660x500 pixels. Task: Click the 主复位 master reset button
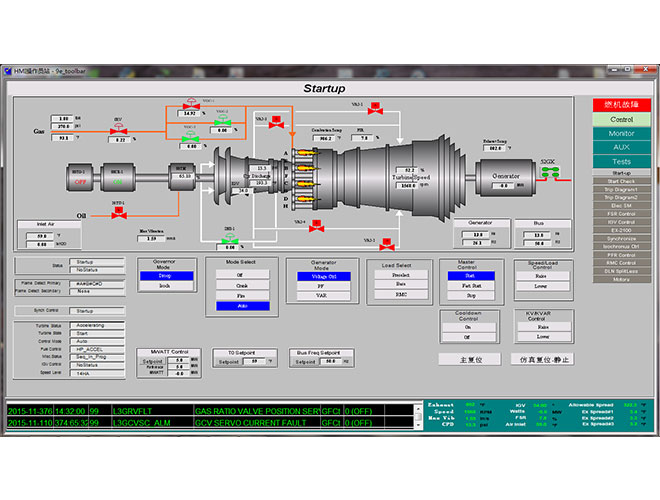[470, 360]
